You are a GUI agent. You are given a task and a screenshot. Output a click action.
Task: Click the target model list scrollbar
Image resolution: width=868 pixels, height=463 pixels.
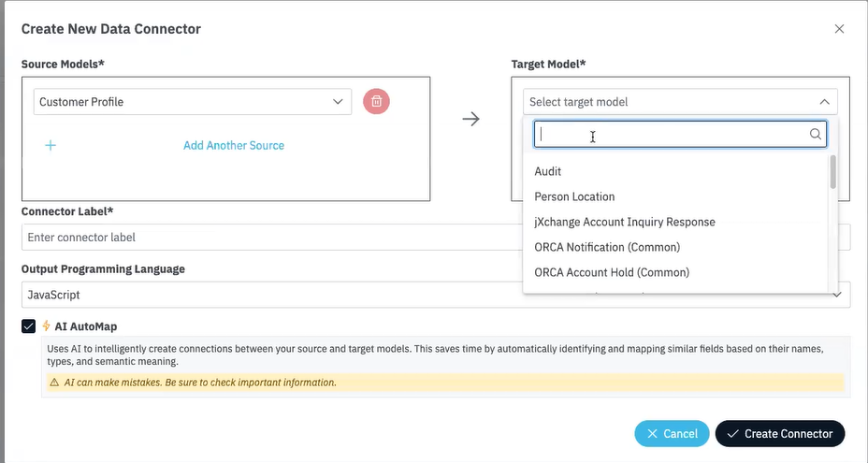[x=832, y=173]
